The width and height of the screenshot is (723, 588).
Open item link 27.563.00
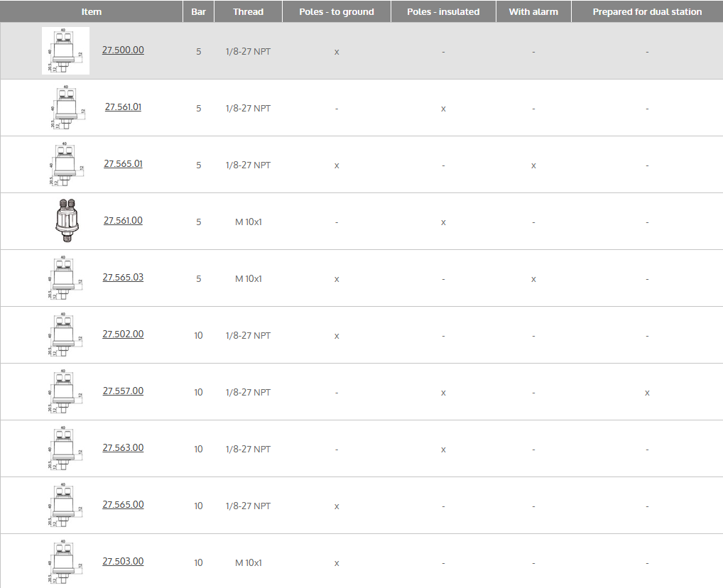[x=123, y=448]
